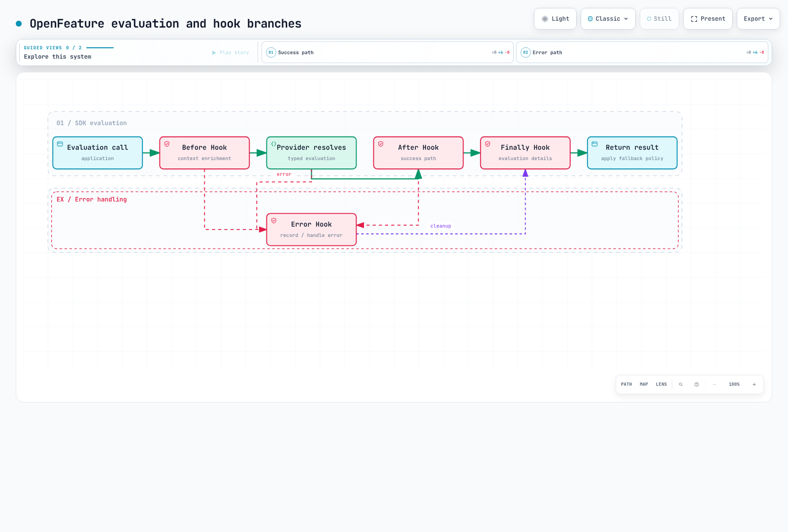Click the 'cleanup' edge label
788x532 pixels.
point(440,226)
